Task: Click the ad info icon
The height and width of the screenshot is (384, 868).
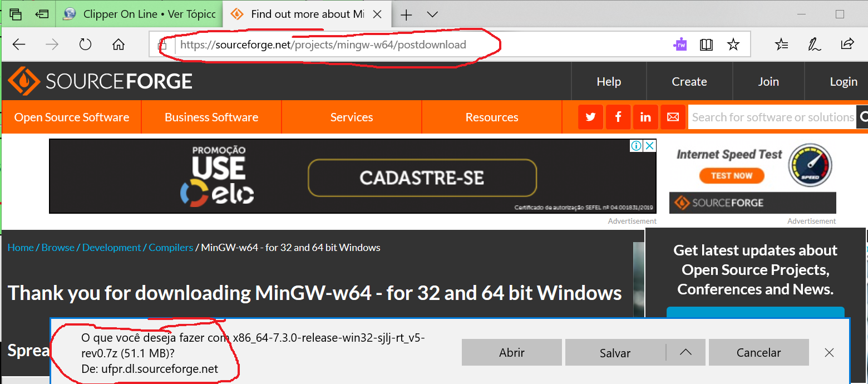Action: (x=635, y=146)
